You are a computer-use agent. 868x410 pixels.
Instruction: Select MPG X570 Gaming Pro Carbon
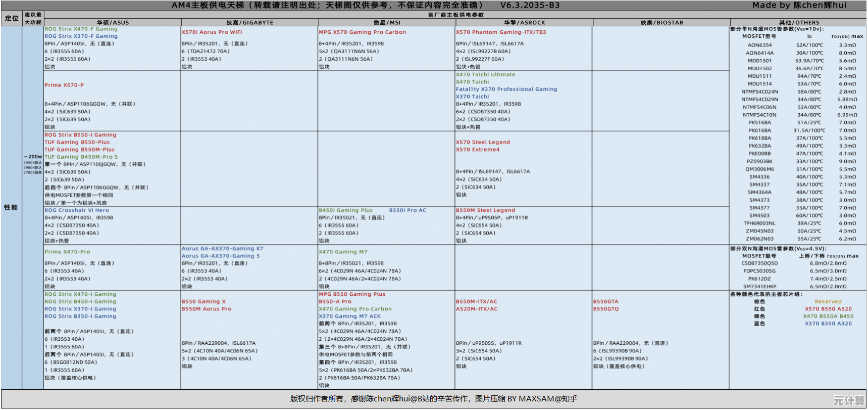(362, 32)
